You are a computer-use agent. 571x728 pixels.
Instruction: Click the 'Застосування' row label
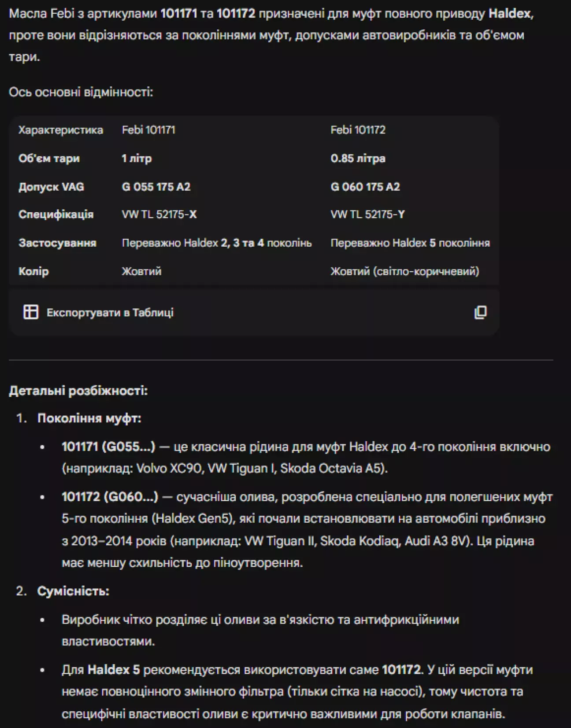57,243
